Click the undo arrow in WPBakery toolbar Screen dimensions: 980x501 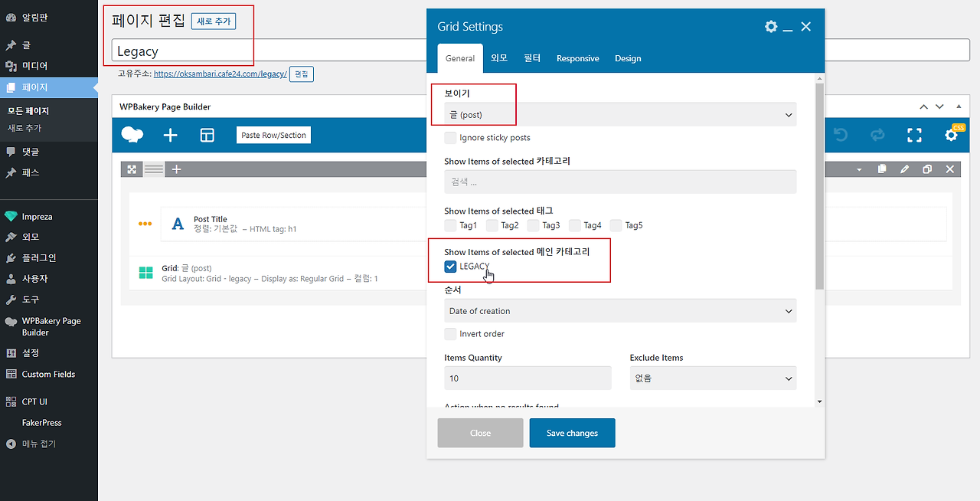coord(841,135)
